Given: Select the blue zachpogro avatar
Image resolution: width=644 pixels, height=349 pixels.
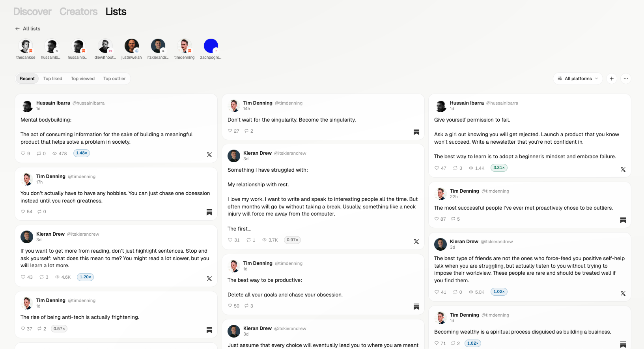Looking at the screenshot, I should pyautogui.click(x=211, y=46).
